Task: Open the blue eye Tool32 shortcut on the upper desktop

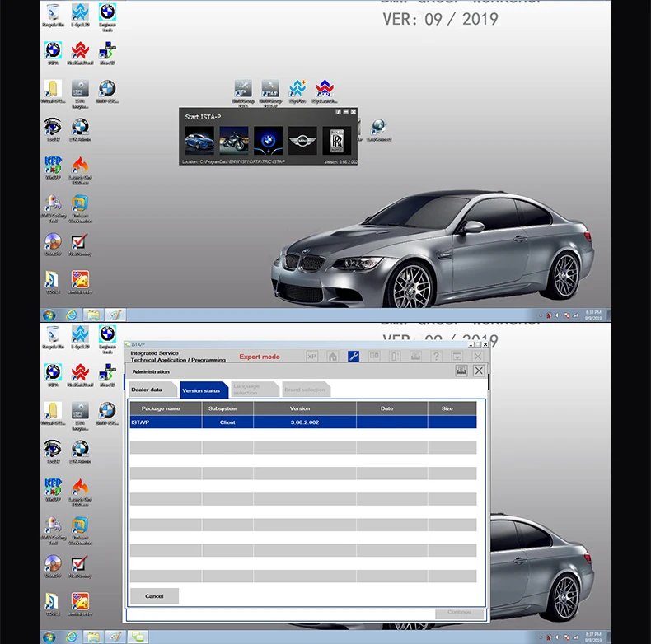Action: click(x=53, y=129)
